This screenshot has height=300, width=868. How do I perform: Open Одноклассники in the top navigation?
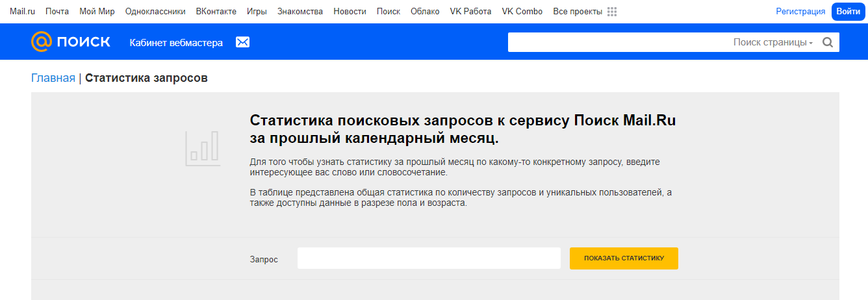(155, 12)
